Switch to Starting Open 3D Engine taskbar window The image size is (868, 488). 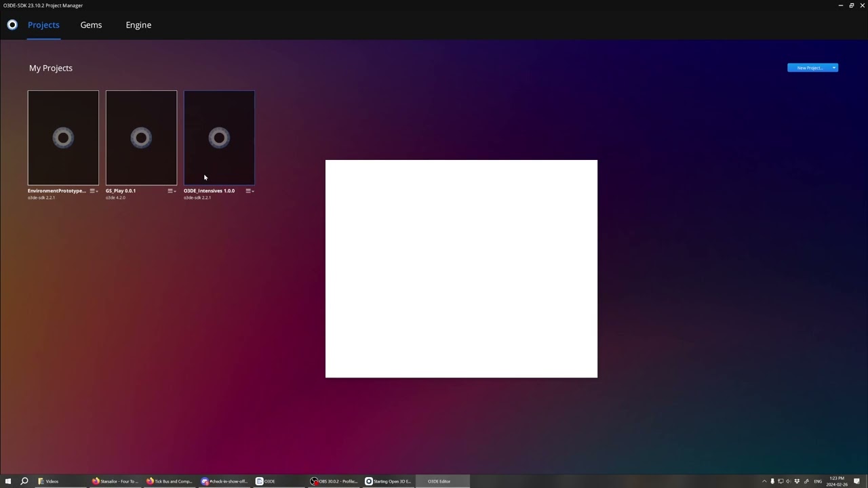pos(388,481)
